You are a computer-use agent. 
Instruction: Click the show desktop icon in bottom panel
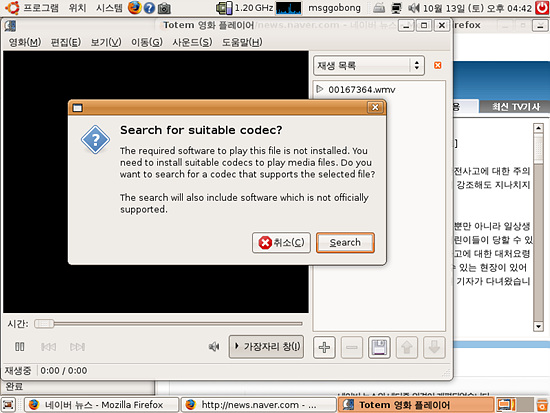[x=9, y=405]
